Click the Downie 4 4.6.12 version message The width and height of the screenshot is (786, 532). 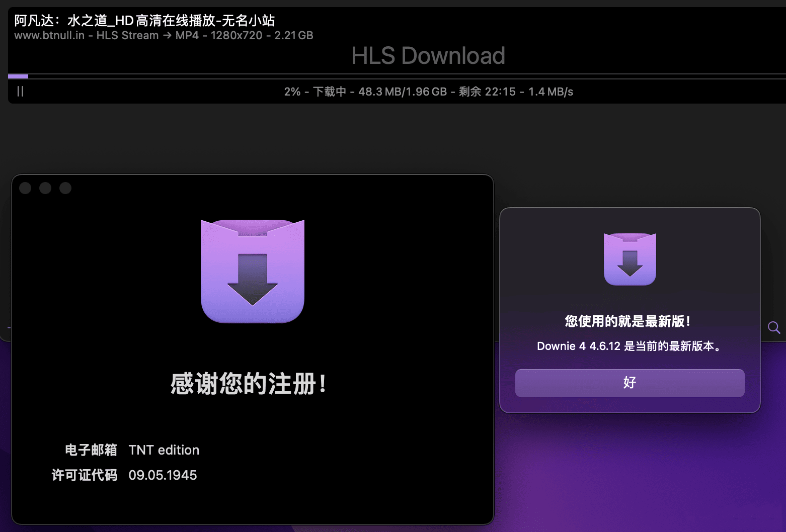pyautogui.click(x=630, y=346)
